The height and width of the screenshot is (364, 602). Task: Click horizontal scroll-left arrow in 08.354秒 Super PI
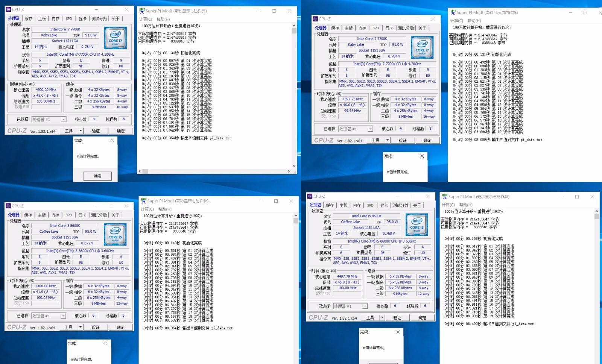(x=140, y=171)
